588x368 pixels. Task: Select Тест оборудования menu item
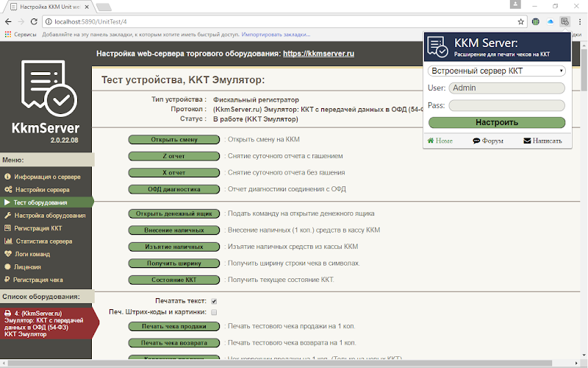[x=46, y=202]
